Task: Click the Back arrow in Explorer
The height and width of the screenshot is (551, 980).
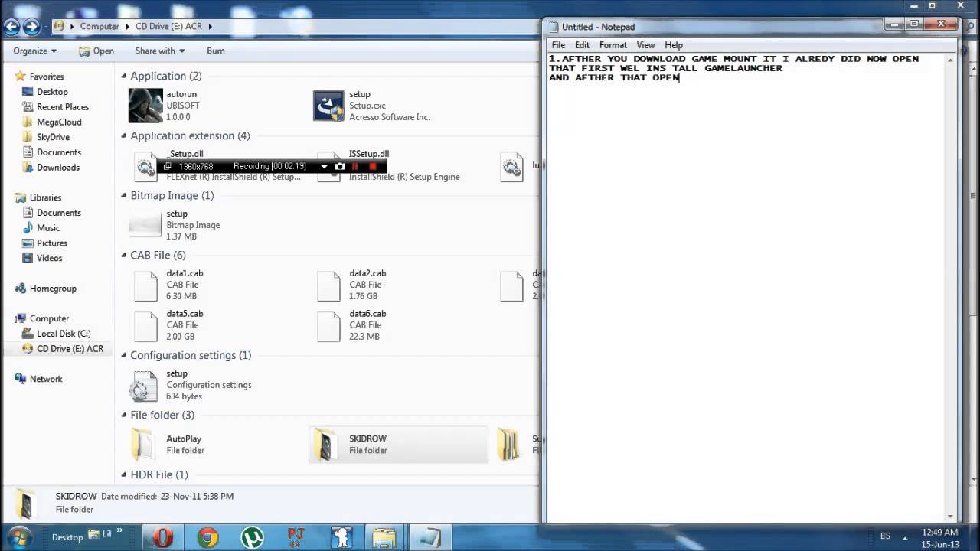Action: 11,27
